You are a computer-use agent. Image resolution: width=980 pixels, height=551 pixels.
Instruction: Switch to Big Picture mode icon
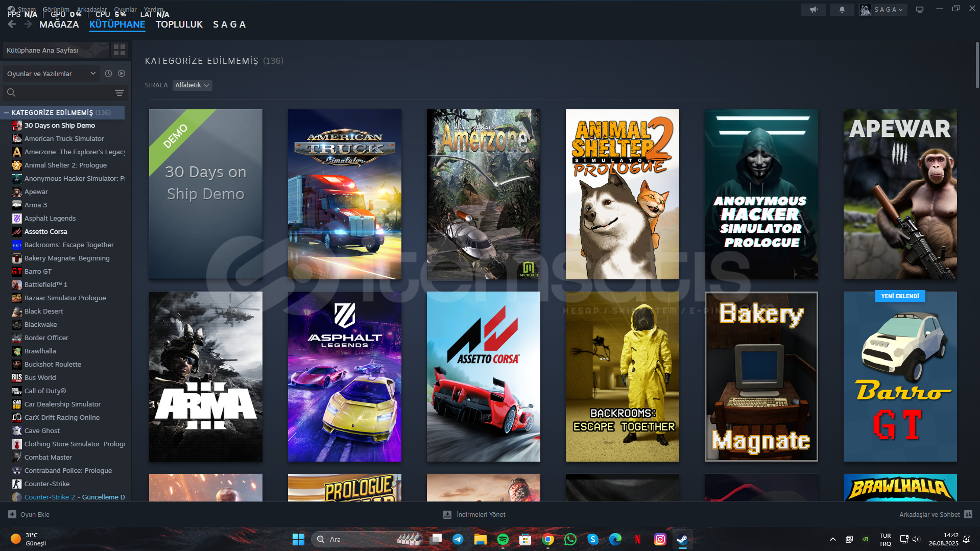(920, 9)
